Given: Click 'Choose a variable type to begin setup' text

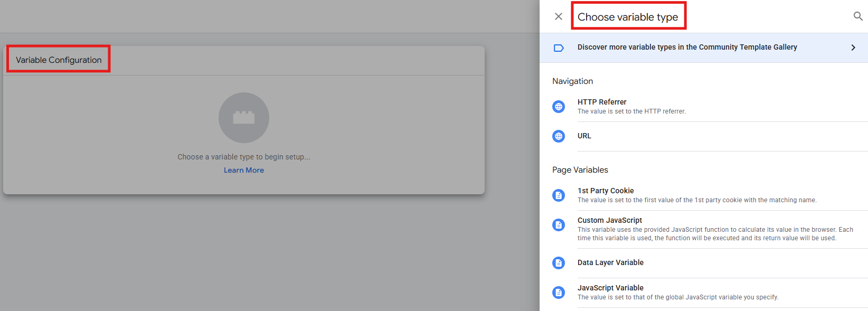Looking at the screenshot, I should [244, 157].
